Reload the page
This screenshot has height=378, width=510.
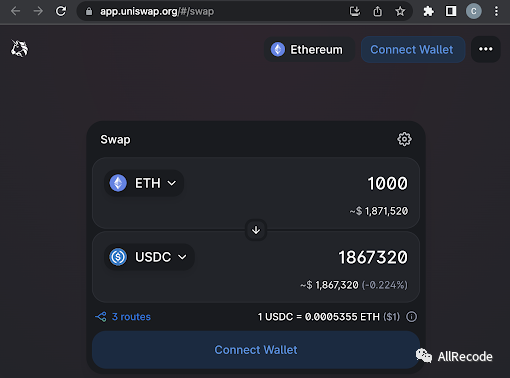coord(61,11)
